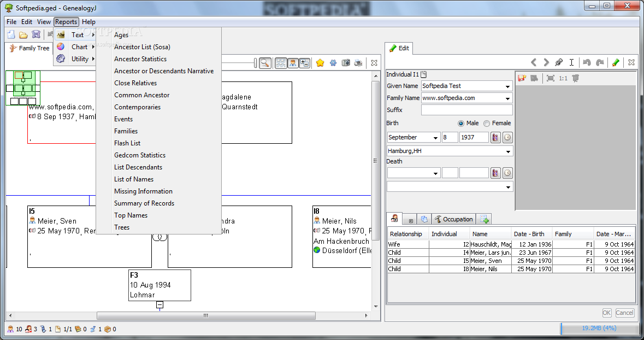Select the Male radio button
This screenshot has height=340, width=644.
[461, 124]
